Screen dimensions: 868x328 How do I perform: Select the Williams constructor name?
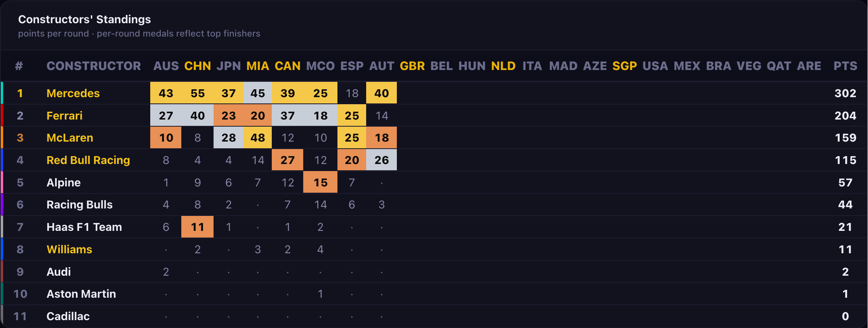(69, 249)
